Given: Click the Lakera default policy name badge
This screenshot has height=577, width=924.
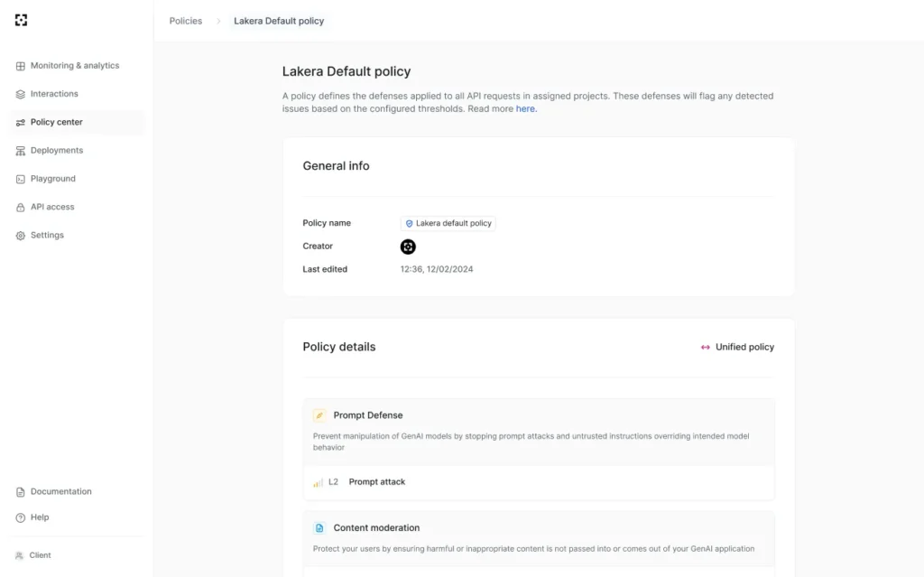Looking at the screenshot, I should (x=448, y=223).
